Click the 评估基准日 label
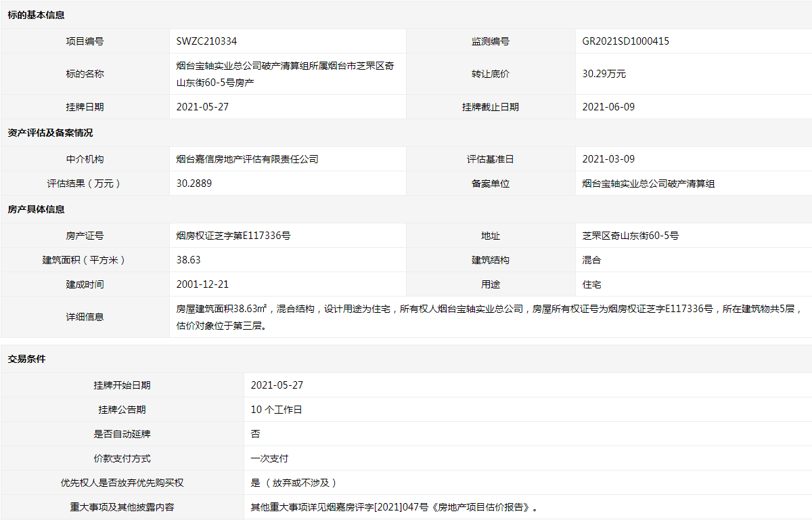The height and width of the screenshot is (520, 812). tap(491, 159)
